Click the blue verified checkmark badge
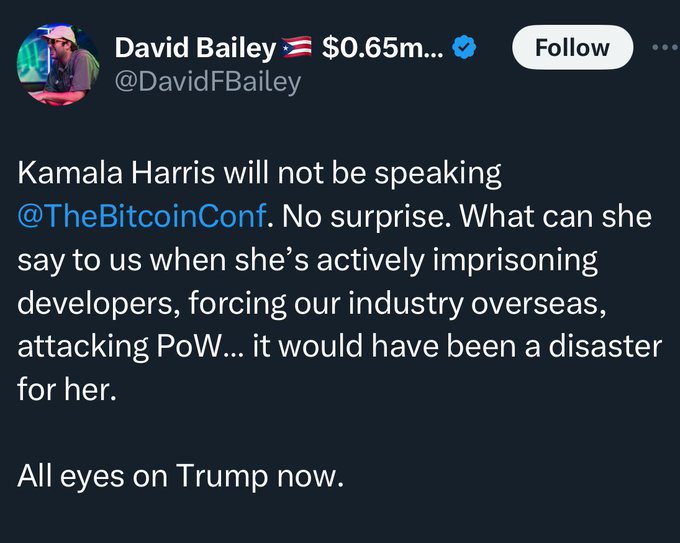This screenshot has height=543, width=680. tap(466, 47)
